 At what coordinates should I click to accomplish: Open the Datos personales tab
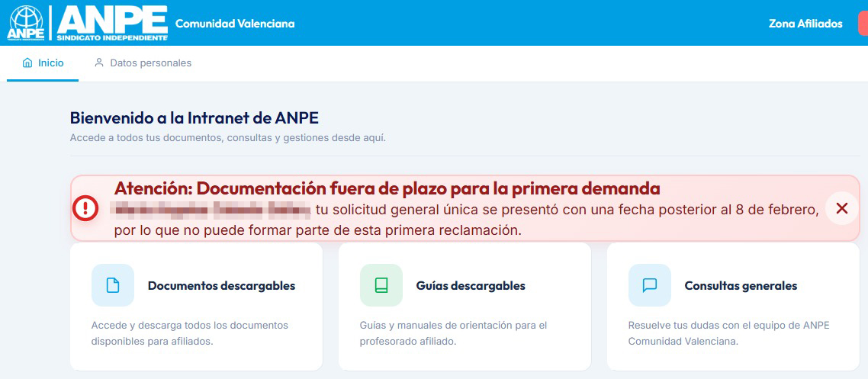(x=150, y=63)
